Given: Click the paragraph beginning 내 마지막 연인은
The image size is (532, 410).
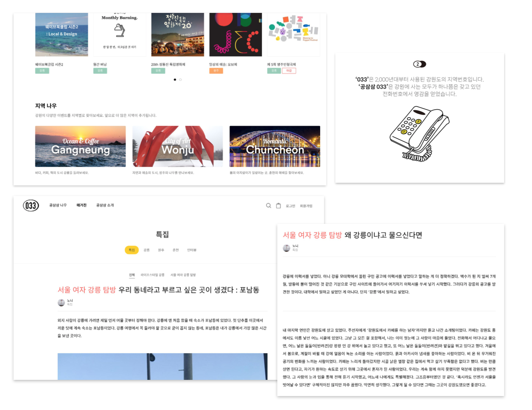Looking at the screenshot, I should click(x=389, y=358).
